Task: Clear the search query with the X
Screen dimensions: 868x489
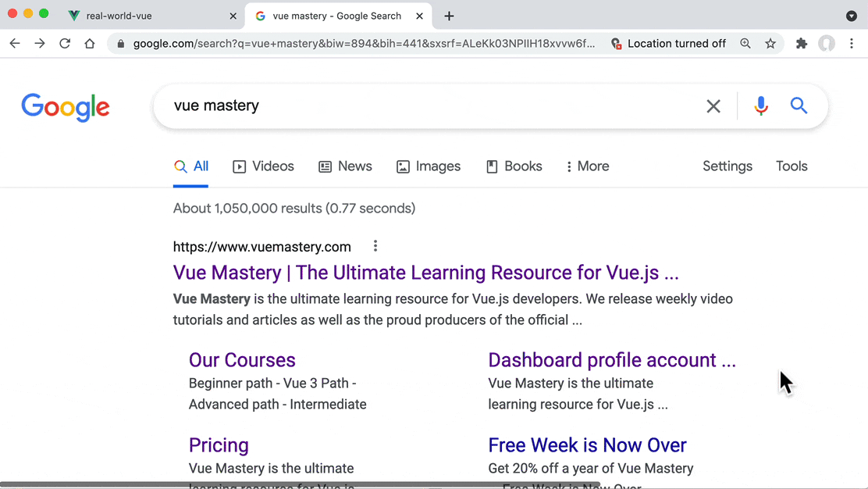Action: [713, 105]
